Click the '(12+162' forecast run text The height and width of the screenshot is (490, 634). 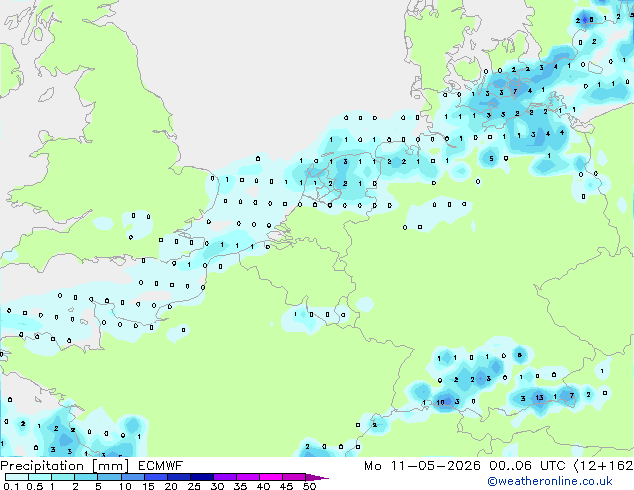pyautogui.click(x=604, y=466)
